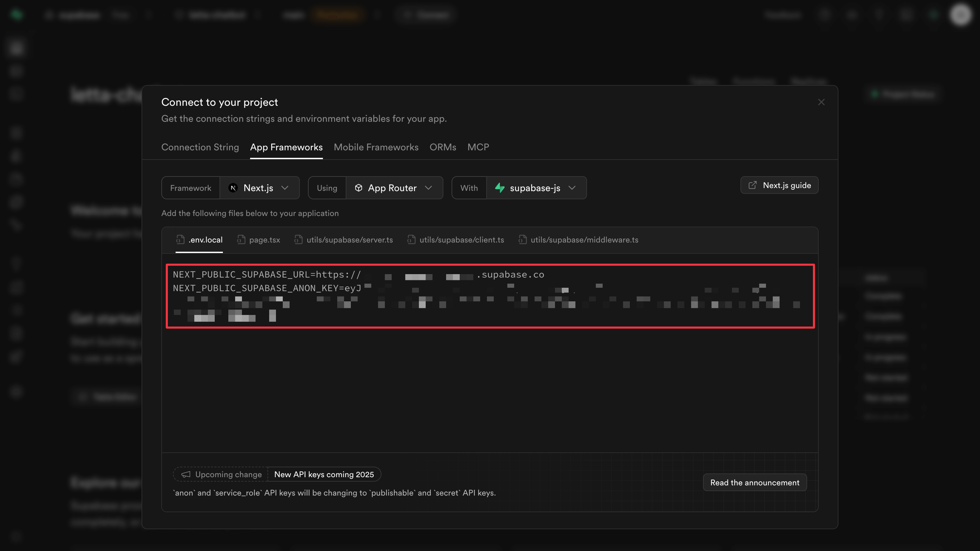Click the App Router cube icon
This screenshot has height=551, width=980.
(359, 187)
